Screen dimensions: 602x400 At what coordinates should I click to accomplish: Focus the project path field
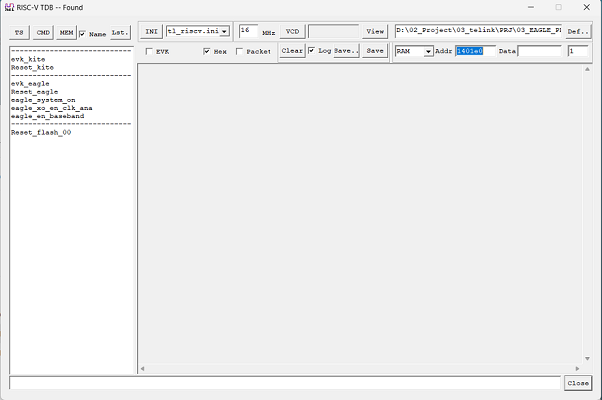click(x=478, y=31)
